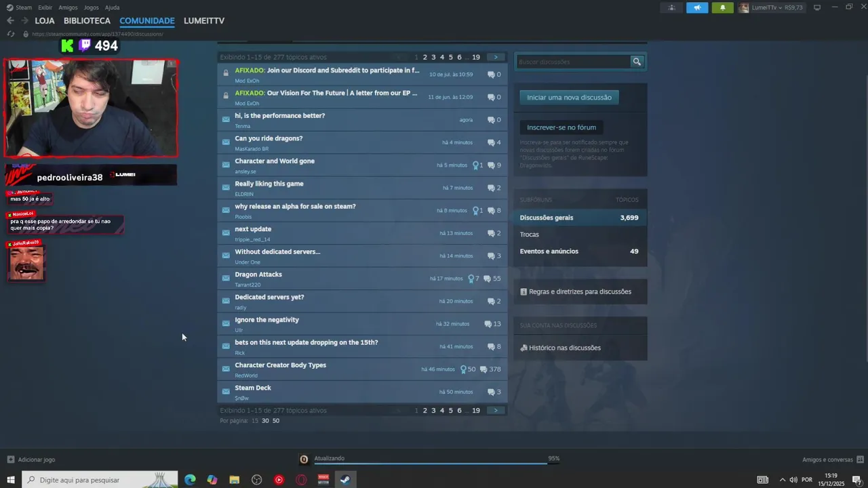This screenshot has width=868, height=488.
Task: Click the reply bubble icon on 'Character Creator Body Types'
Action: point(483,369)
